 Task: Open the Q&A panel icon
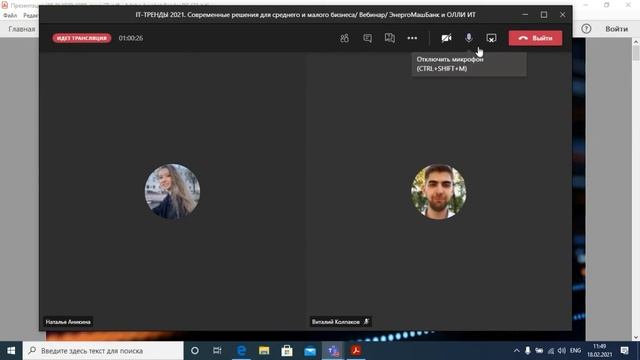click(390, 38)
